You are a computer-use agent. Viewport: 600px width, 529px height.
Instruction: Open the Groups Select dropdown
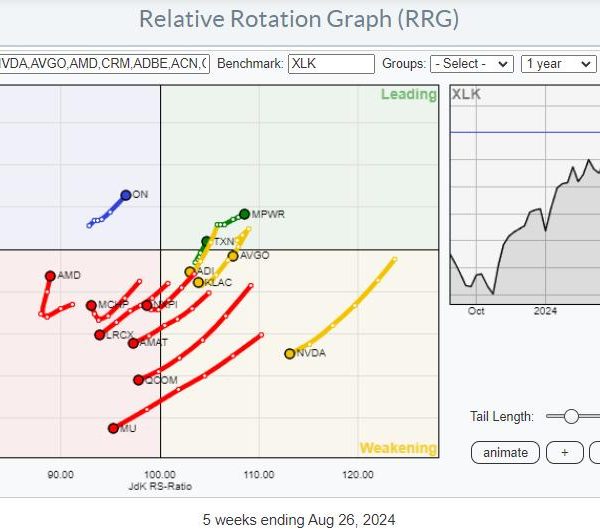(x=472, y=64)
